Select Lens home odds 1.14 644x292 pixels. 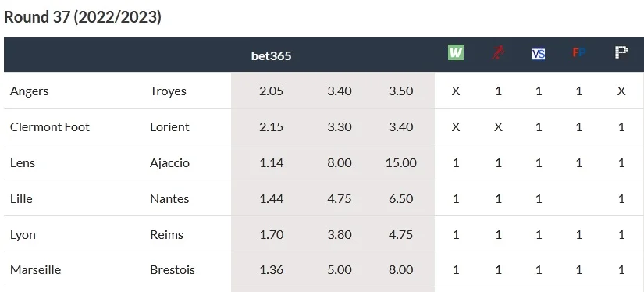(x=271, y=163)
